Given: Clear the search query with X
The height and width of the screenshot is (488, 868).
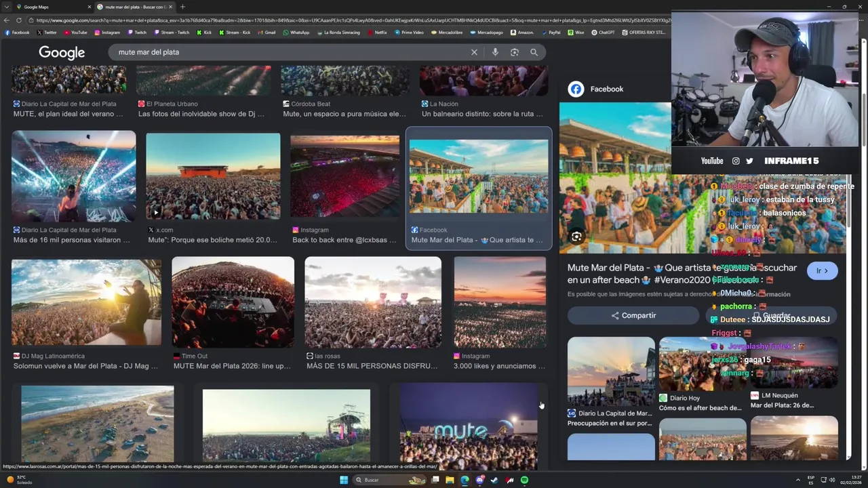Looking at the screenshot, I should (474, 52).
